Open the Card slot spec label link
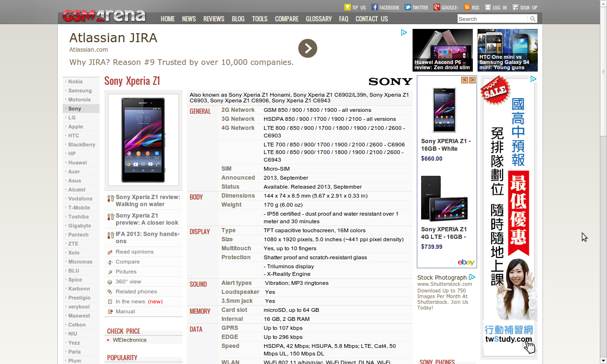The height and width of the screenshot is (364, 607). click(x=234, y=310)
